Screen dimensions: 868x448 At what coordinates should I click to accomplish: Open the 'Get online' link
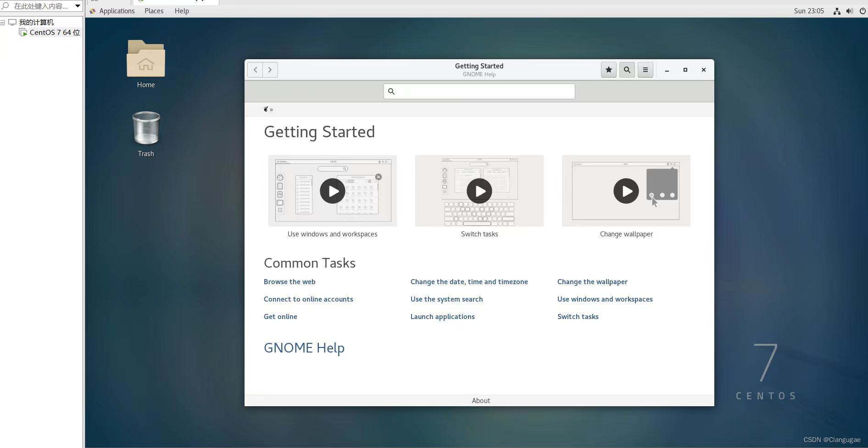pos(280,317)
